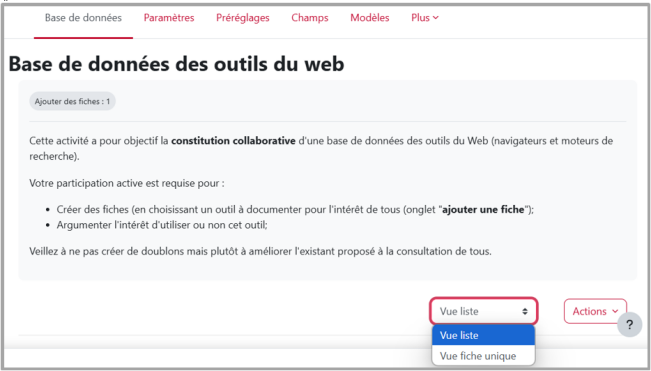Expand the Plus menu
651x371 pixels.
[425, 18]
